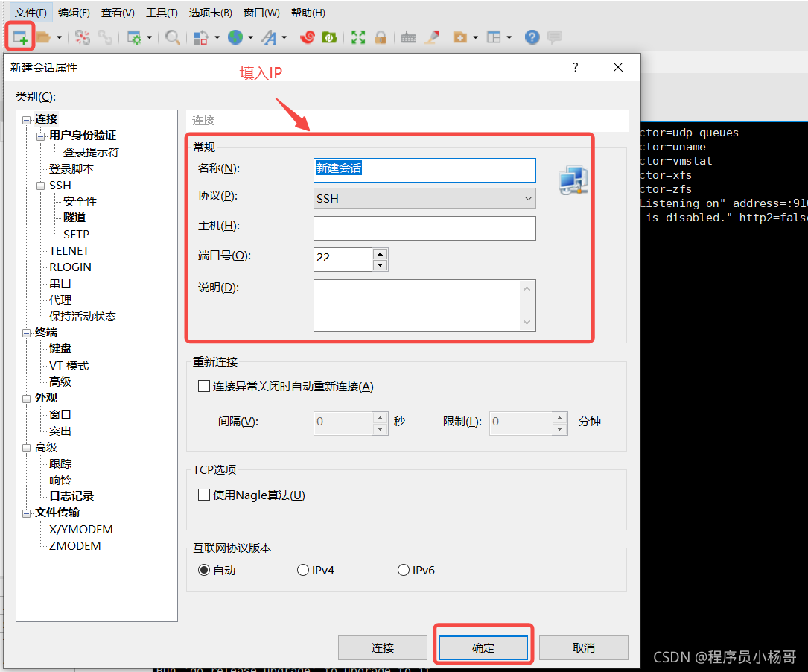Open dropdown arrow next to Open folder

click(60, 37)
